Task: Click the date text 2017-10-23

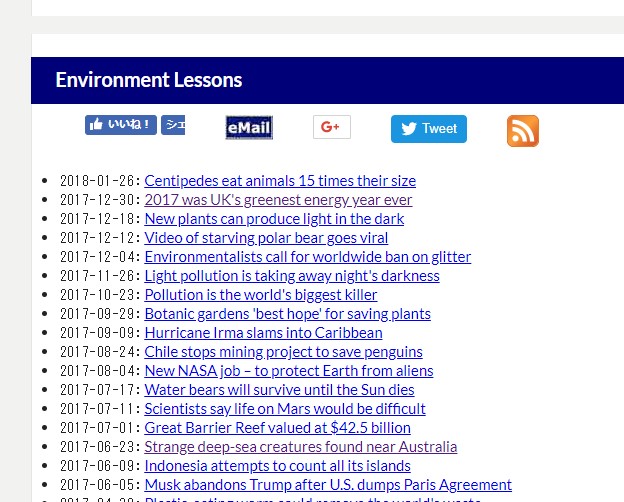Action: (x=97, y=295)
